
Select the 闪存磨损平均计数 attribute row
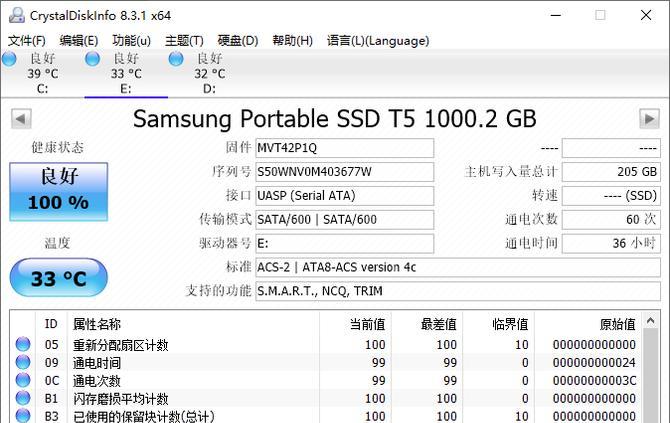pyautogui.click(x=326, y=398)
